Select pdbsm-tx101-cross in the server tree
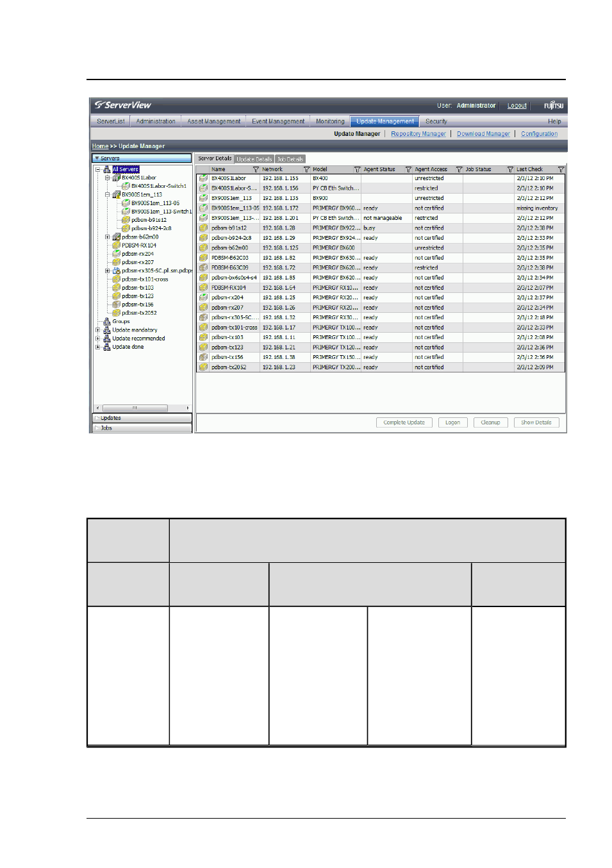This screenshot has height=868, width=612. tap(145, 279)
